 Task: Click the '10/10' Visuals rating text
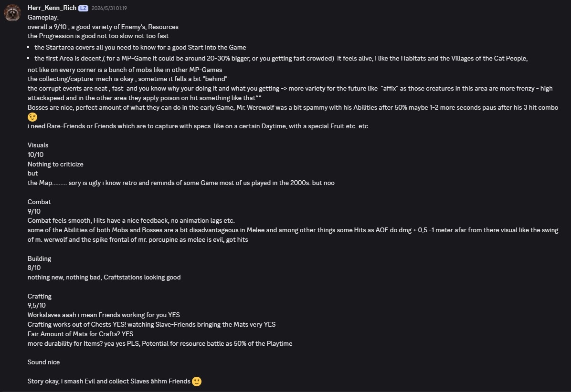36,155
